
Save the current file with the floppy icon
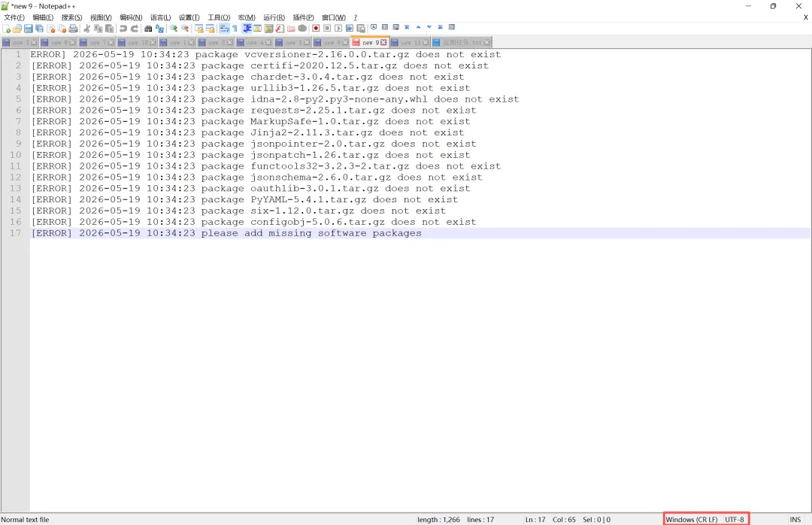(x=29, y=29)
